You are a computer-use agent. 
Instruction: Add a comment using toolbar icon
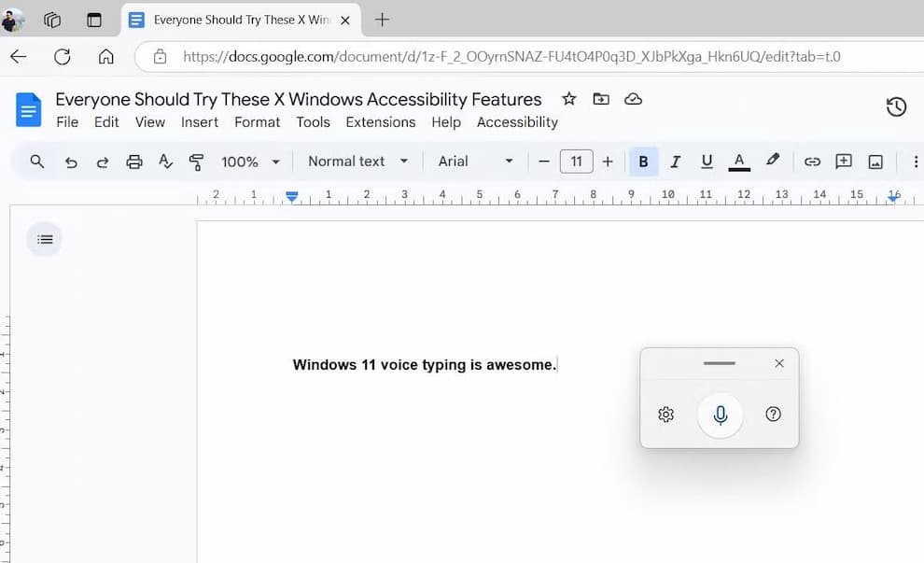(x=844, y=162)
